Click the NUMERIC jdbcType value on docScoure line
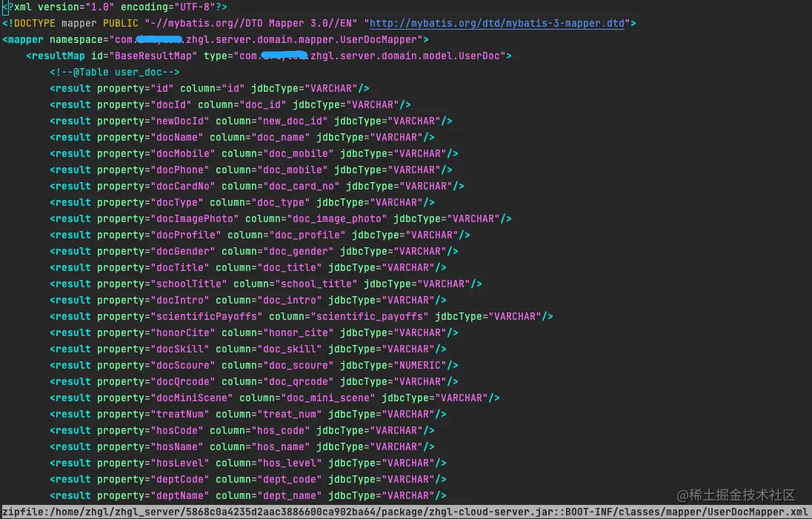Screen dimensions: 812x519 [x=420, y=366]
